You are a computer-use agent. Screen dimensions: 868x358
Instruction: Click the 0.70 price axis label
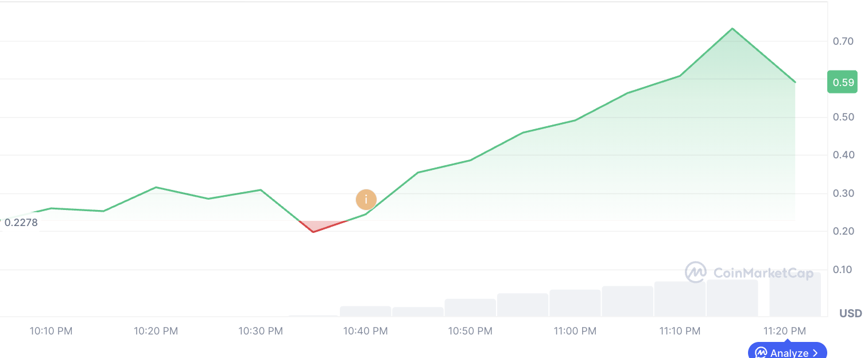pos(843,41)
